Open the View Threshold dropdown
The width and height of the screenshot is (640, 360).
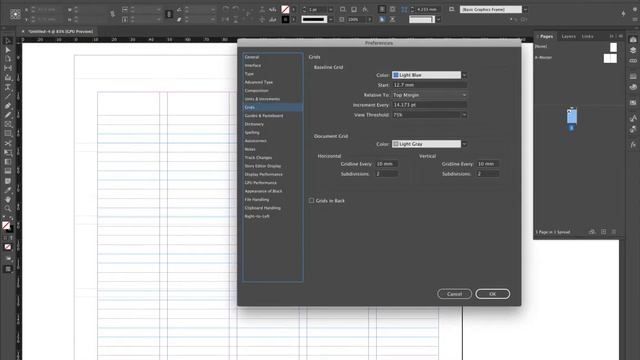(429, 115)
